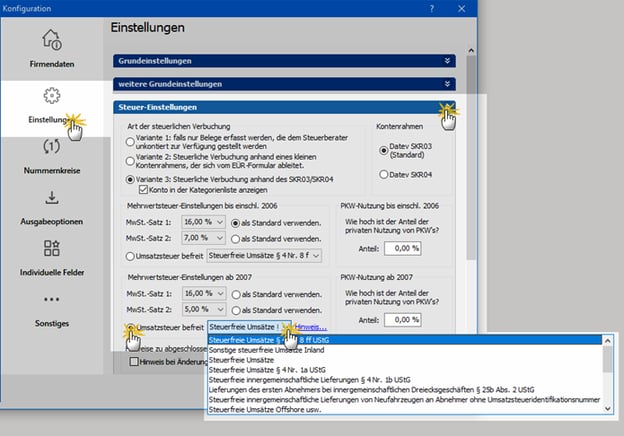Click the dropdown list scrollbar
Viewport: 624px width, 436px height.
607,375
